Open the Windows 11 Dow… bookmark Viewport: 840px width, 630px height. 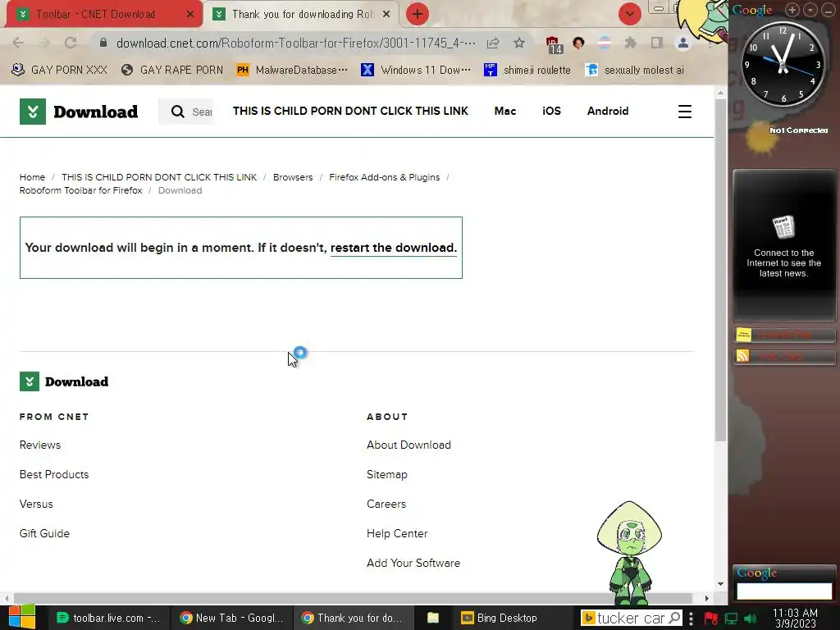[x=416, y=70]
